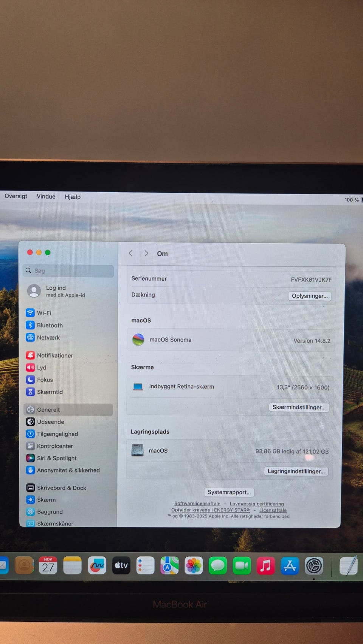Viewport: 363px width, 644px height.
Task: Open Skærmindstillinger button
Action: pyautogui.click(x=299, y=407)
